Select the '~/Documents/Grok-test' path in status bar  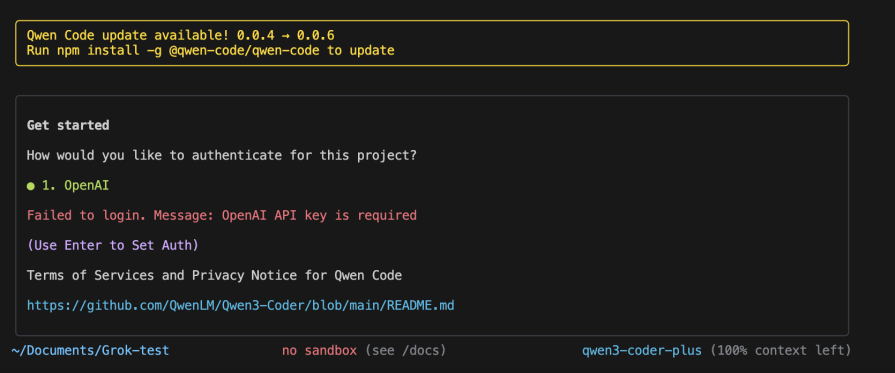[x=90, y=350]
